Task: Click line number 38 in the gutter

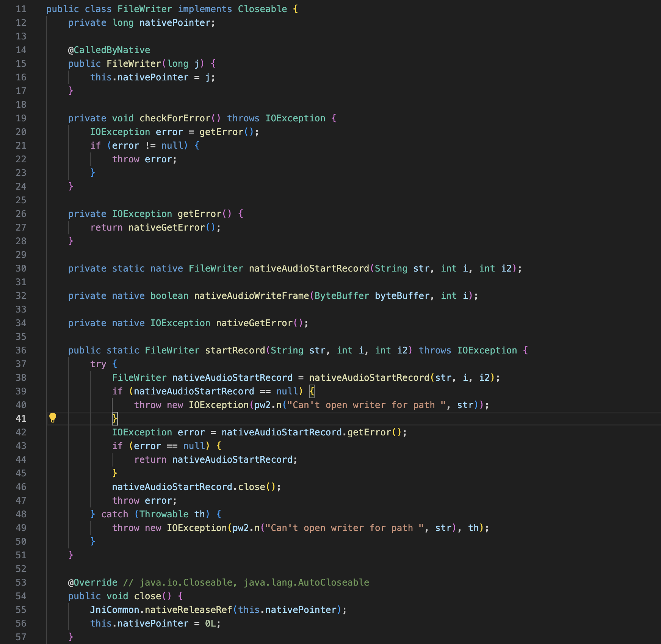Action: [21, 377]
